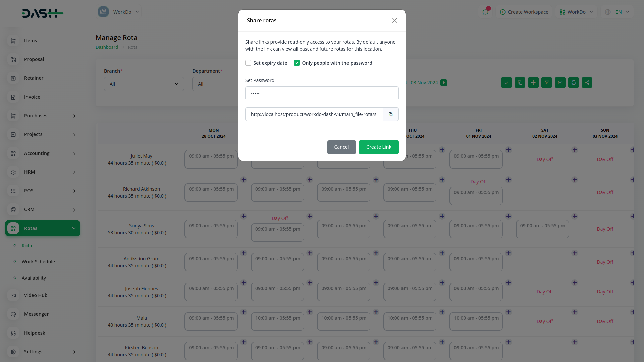Open Work Schedule submenu item
The height and width of the screenshot is (362, 644).
coord(38,262)
